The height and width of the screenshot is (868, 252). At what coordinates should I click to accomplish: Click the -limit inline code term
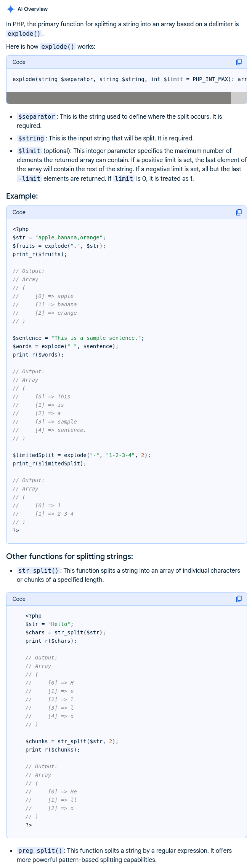pyautogui.click(x=29, y=179)
